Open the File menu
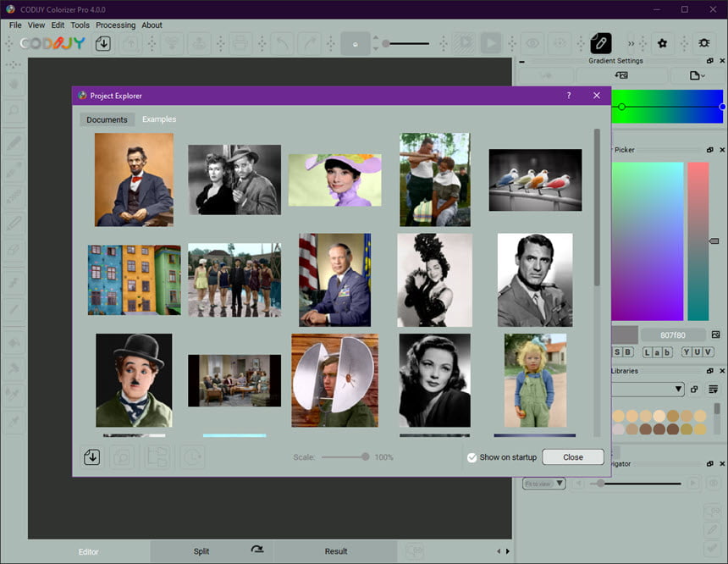This screenshot has height=564, width=728. (x=15, y=25)
